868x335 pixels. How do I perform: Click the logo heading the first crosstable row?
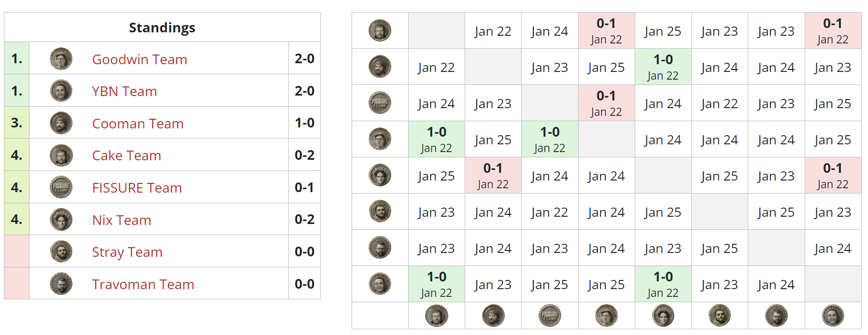coord(380,30)
